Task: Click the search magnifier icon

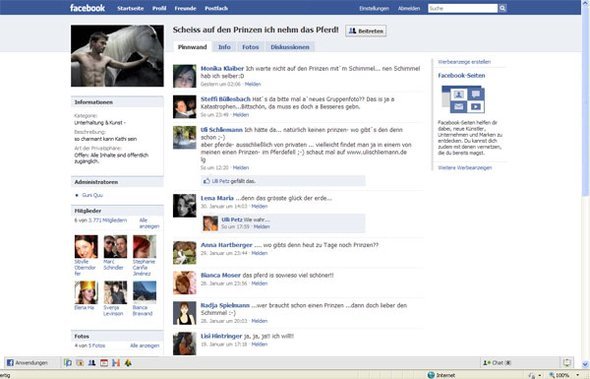Action: tap(502, 8)
